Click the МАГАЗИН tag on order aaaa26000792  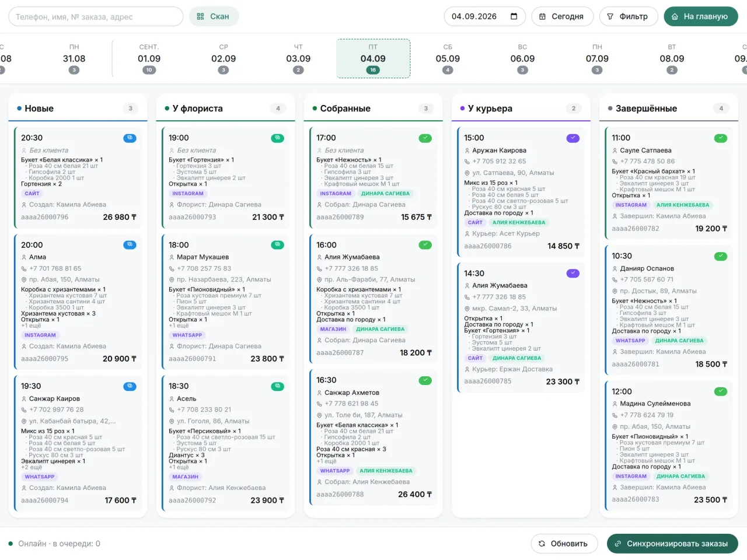(186, 477)
